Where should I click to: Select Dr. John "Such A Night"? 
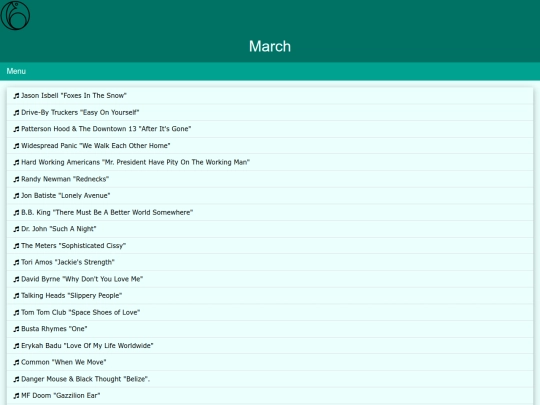click(x=270, y=229)
